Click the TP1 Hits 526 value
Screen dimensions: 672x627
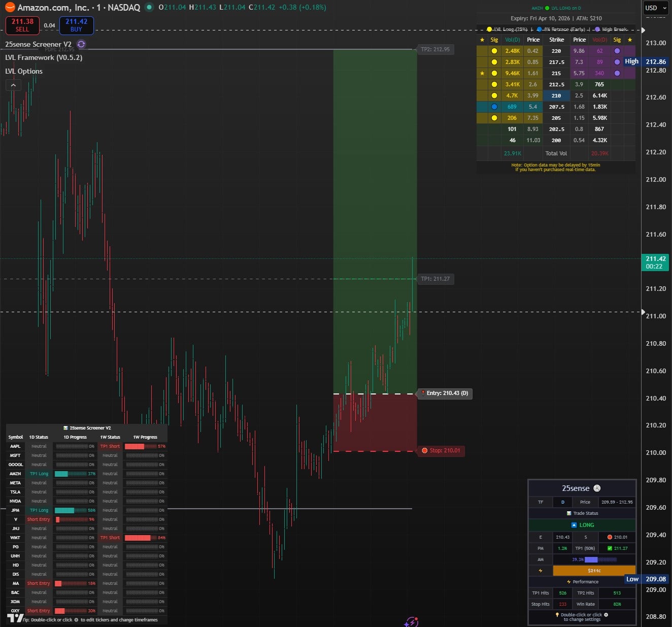point(562,593)
